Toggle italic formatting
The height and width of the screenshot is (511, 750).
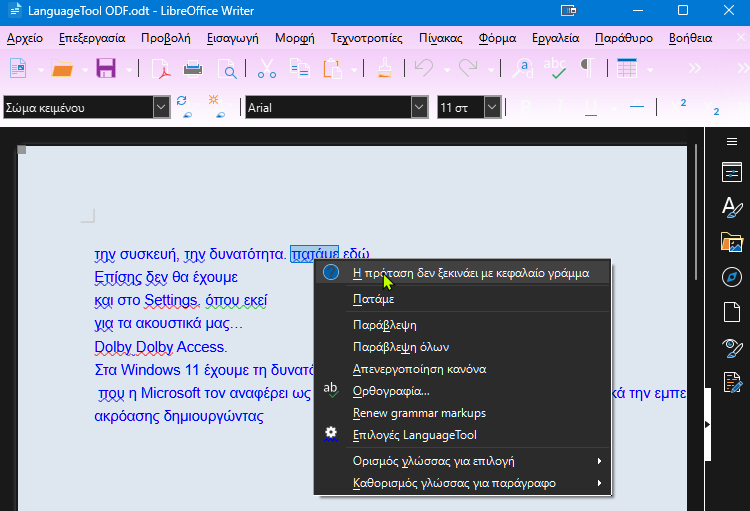point(559,107)
